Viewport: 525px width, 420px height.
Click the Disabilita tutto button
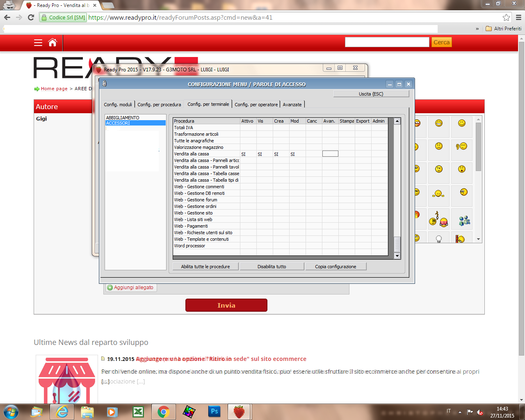tap(272, 267)
